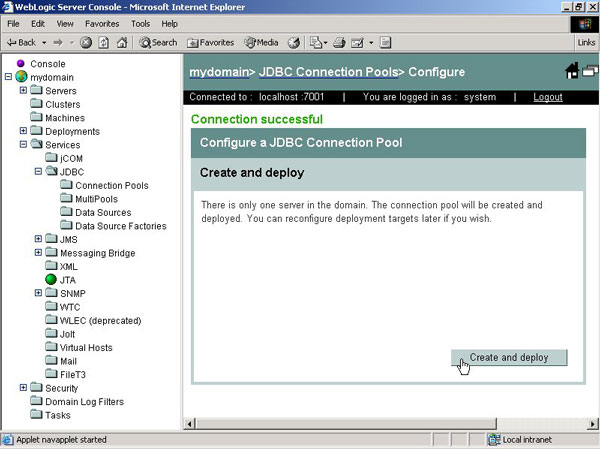Select the Console node in the tree
This screenshot has width=600, height=449.
(47, 64)
